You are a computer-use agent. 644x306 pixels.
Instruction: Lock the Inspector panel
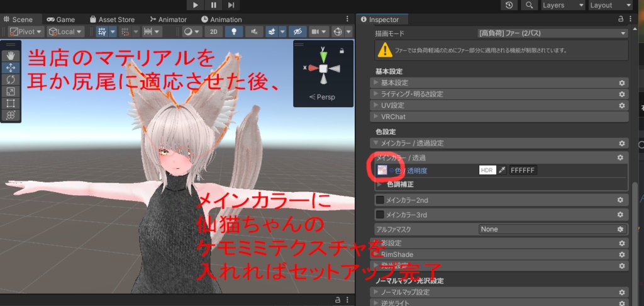point(621,19)
